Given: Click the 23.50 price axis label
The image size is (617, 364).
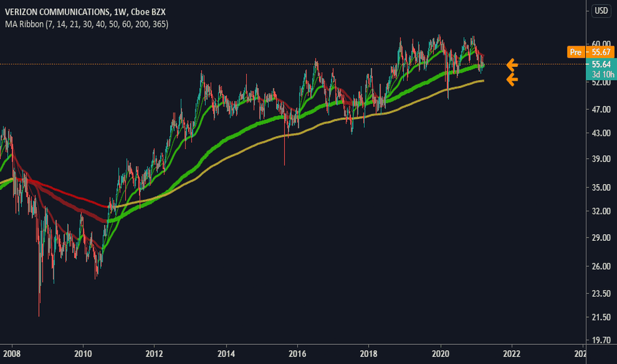Looking at the screenshot, I should (601, 294).
